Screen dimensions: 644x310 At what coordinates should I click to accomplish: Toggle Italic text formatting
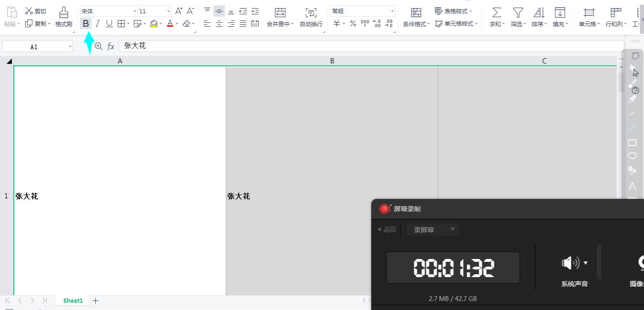[x=98, y=23]
